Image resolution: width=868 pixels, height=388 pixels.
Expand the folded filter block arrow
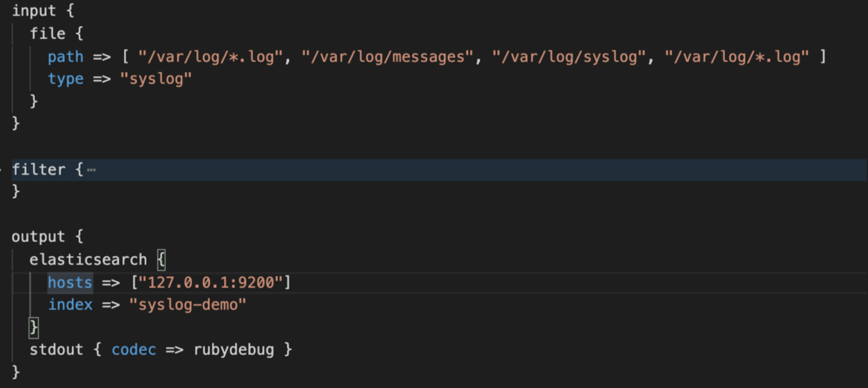(2, 170)
